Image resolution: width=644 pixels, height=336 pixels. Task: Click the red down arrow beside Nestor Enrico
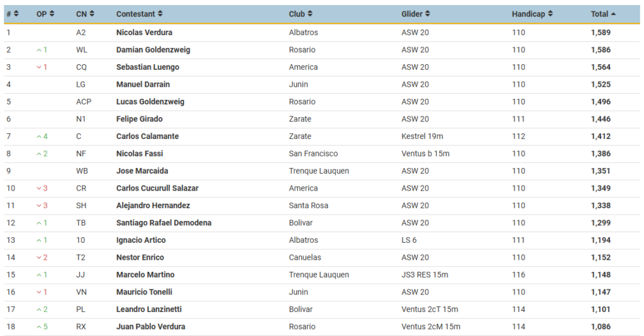[x=39, y=257]
